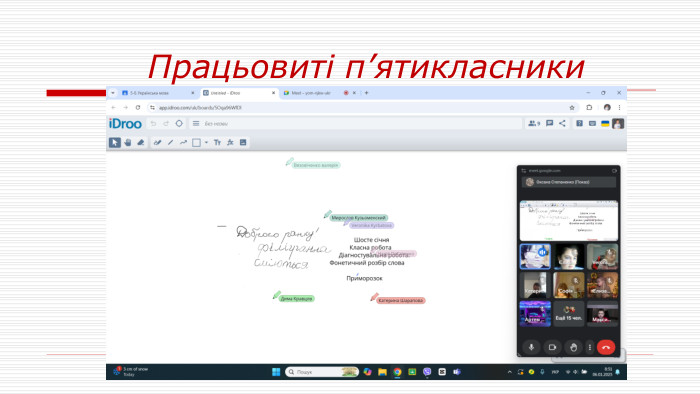Open the Windows Start menu

coord(276,372)
